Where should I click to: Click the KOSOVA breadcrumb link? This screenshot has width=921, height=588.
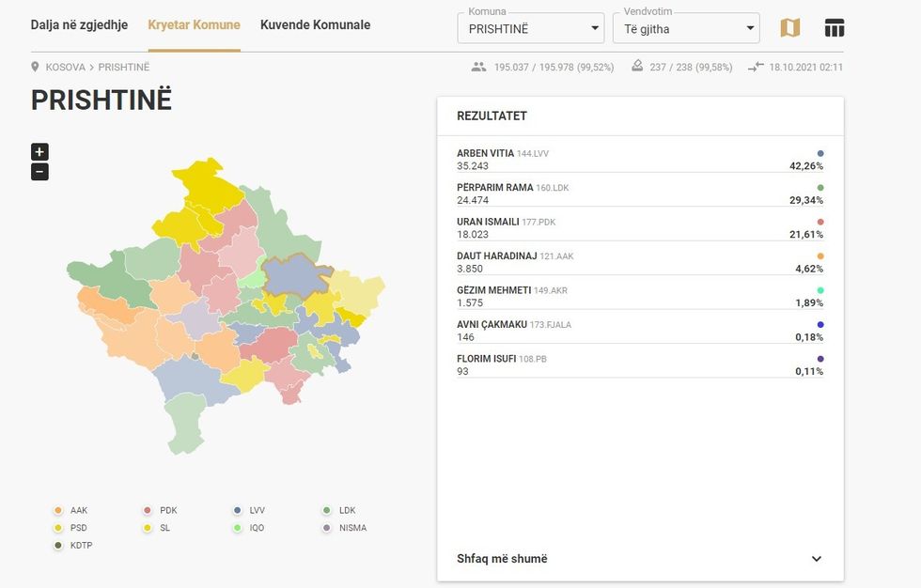click(x=65, y=68)
